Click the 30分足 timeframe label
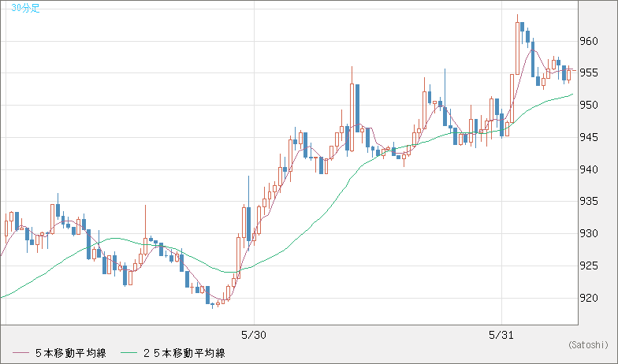 (x=25, y=8)
